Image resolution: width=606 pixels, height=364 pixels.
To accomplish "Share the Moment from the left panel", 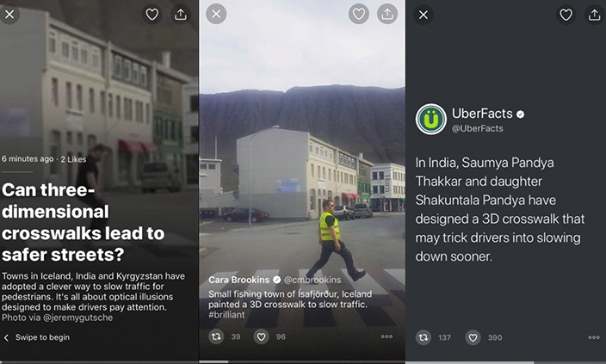I will [180, 14].
